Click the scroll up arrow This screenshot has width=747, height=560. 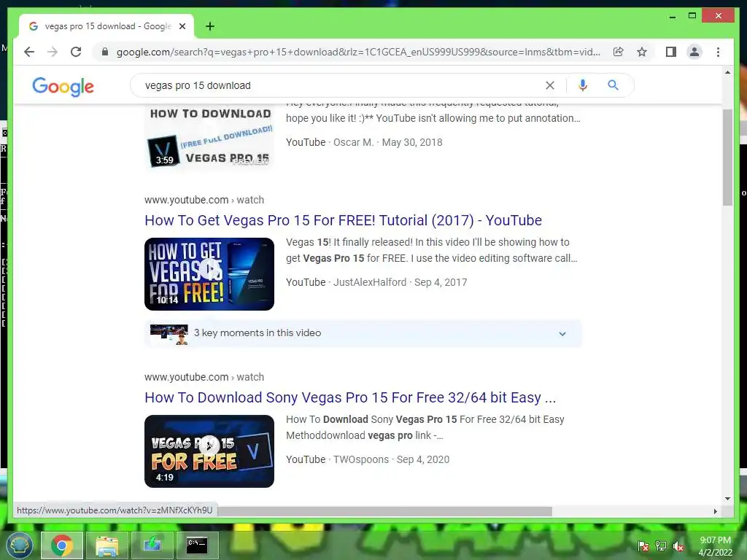click(727, 73)
